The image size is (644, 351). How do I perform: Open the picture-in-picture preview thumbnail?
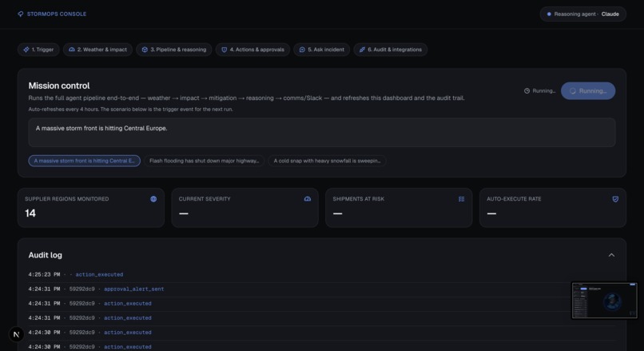coord(604,301)
